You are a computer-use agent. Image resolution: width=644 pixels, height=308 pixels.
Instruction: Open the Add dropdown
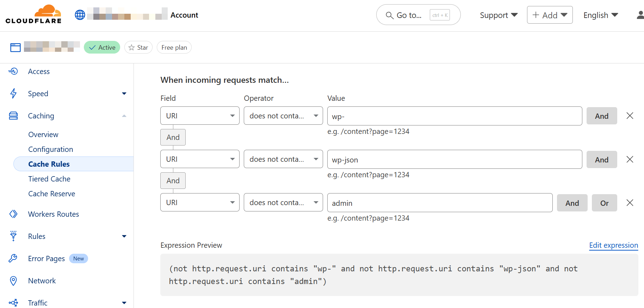coord(550,15)
